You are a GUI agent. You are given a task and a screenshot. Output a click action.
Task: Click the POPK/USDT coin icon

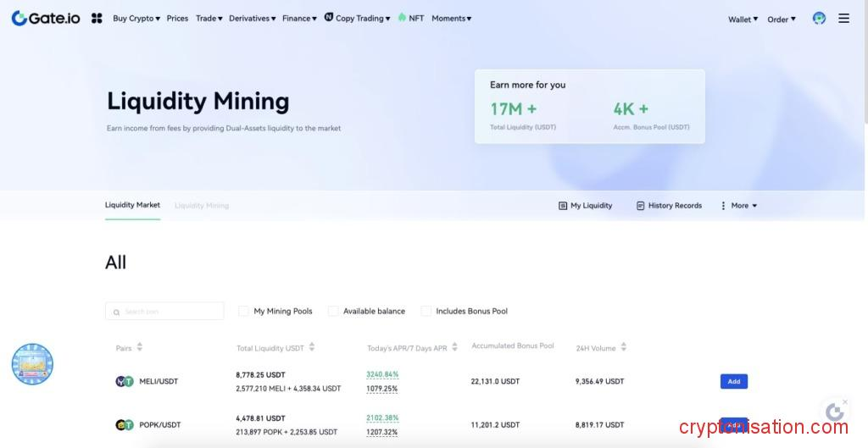125,425
